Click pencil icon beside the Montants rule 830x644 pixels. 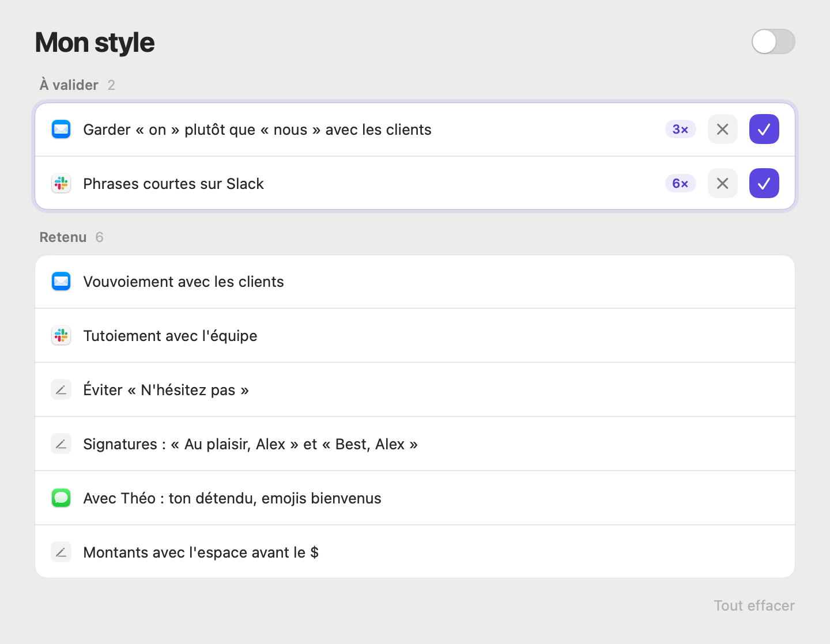pyautogui.click(x=61, y=552)
